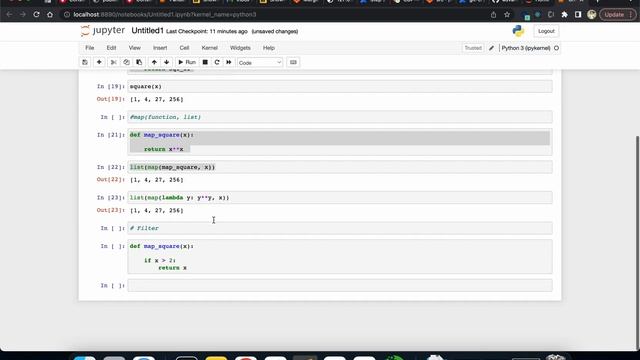640x360 pixels.
Task: Click the Out[22] result [1, 4, 27, 256]
Action: (157, 180)
